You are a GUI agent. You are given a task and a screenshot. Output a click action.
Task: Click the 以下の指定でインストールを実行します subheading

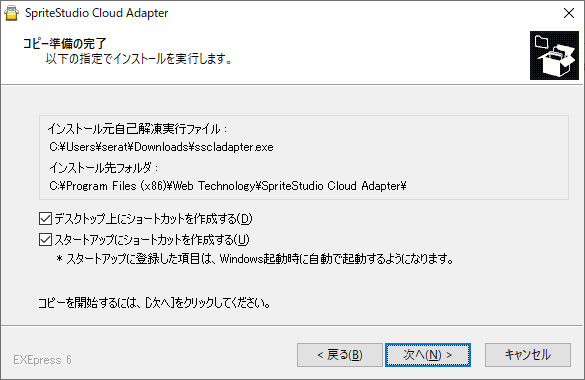click(139, 59)
